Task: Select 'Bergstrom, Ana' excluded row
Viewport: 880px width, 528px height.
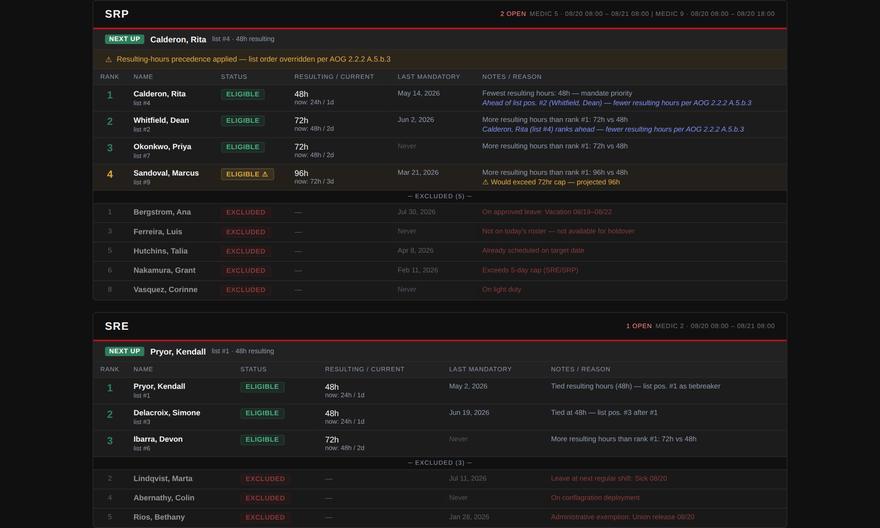Action: pos(440,213)
